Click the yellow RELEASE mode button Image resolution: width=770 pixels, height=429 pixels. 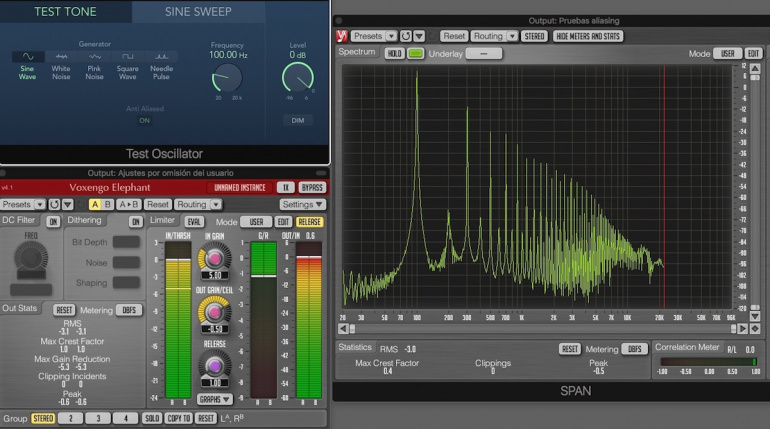click(309, 221)
